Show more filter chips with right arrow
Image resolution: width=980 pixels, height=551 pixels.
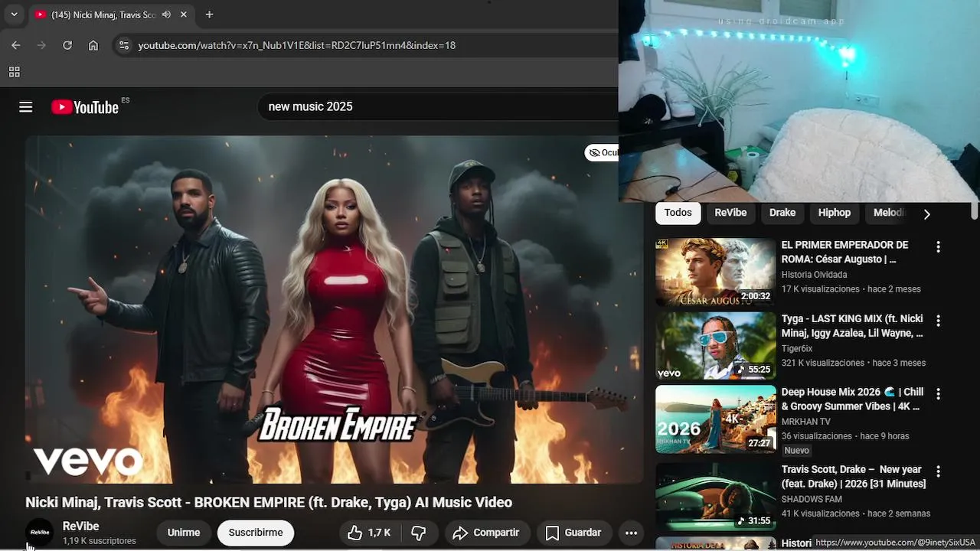926,214
